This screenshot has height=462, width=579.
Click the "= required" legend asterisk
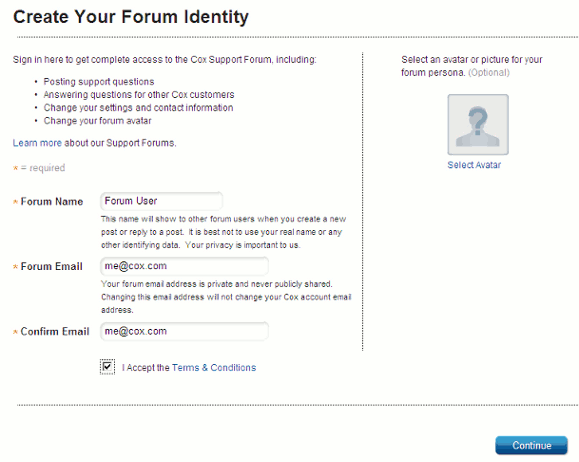(16, 168)
